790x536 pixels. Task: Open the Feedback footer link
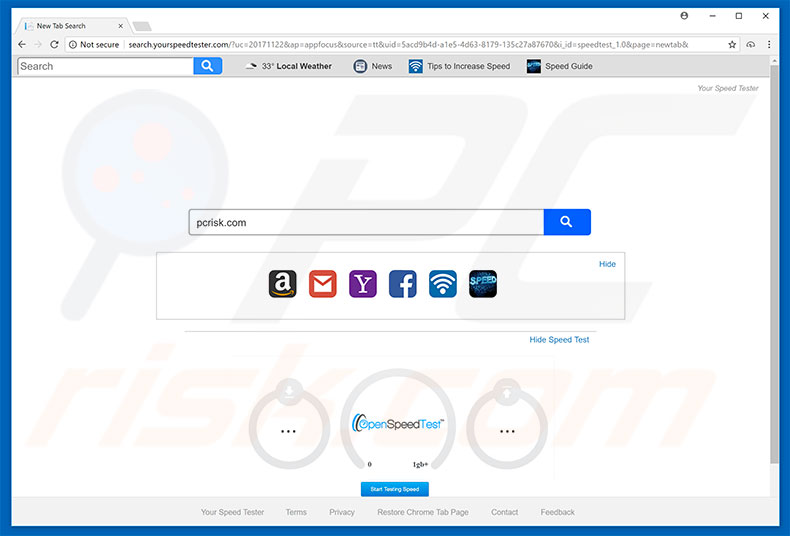pyautogui.click(x=557, y=512)
